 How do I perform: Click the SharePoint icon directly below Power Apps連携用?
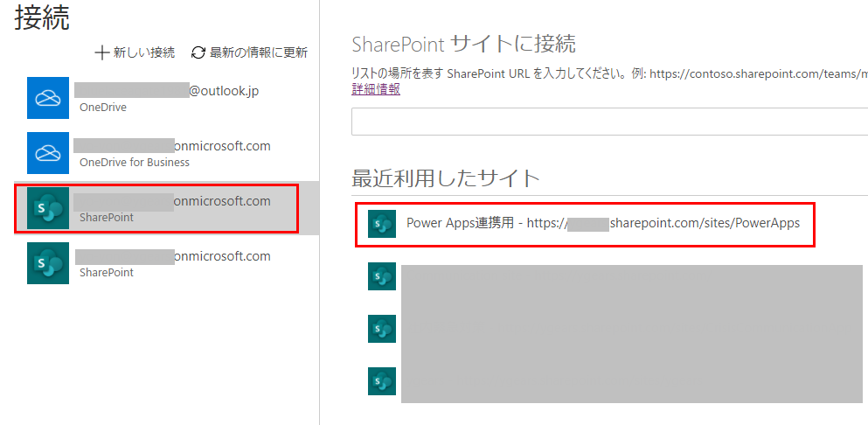tap(382, 276)
